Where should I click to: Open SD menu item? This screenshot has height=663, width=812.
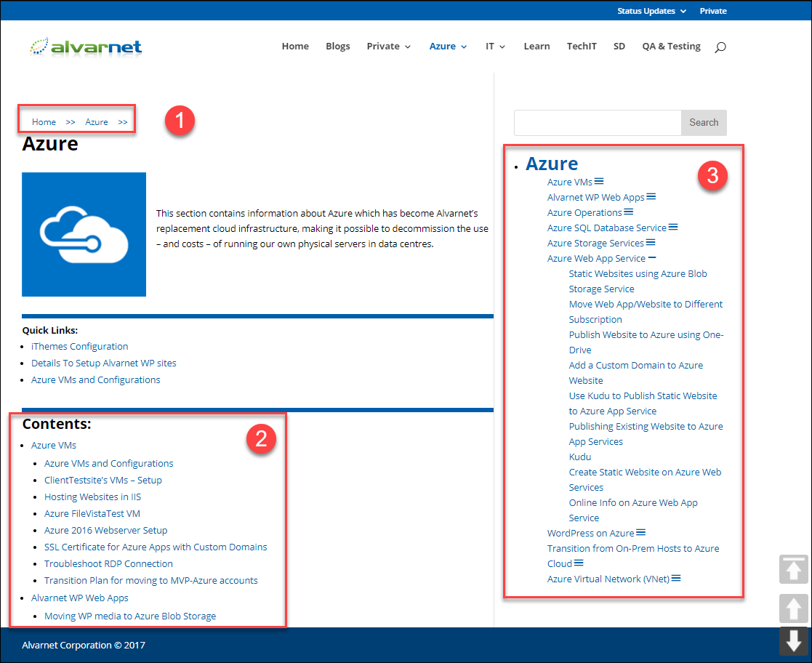[x=619, y=46]
